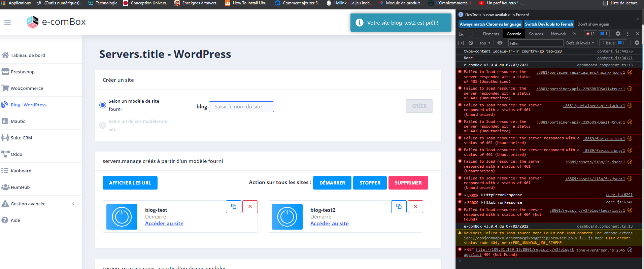This screenshot has height=269, width=644.
Task: Select 'Selon un modèle de site fourni' radio
Action: click(x=103, y=105)
